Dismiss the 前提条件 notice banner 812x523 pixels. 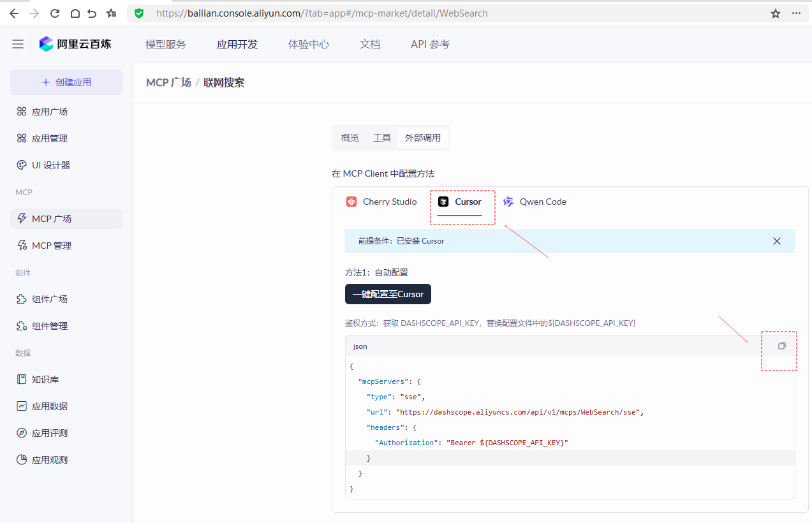click(x=777, y=241)
